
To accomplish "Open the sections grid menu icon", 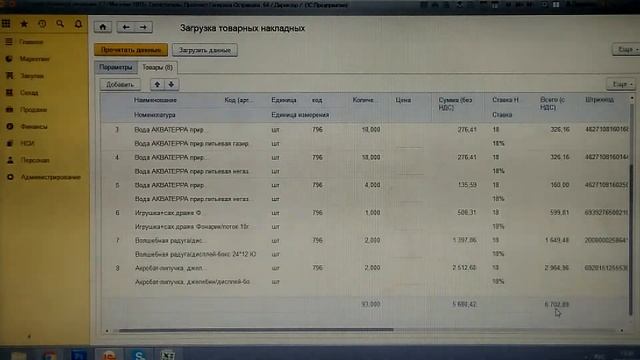I will [6, 24].
